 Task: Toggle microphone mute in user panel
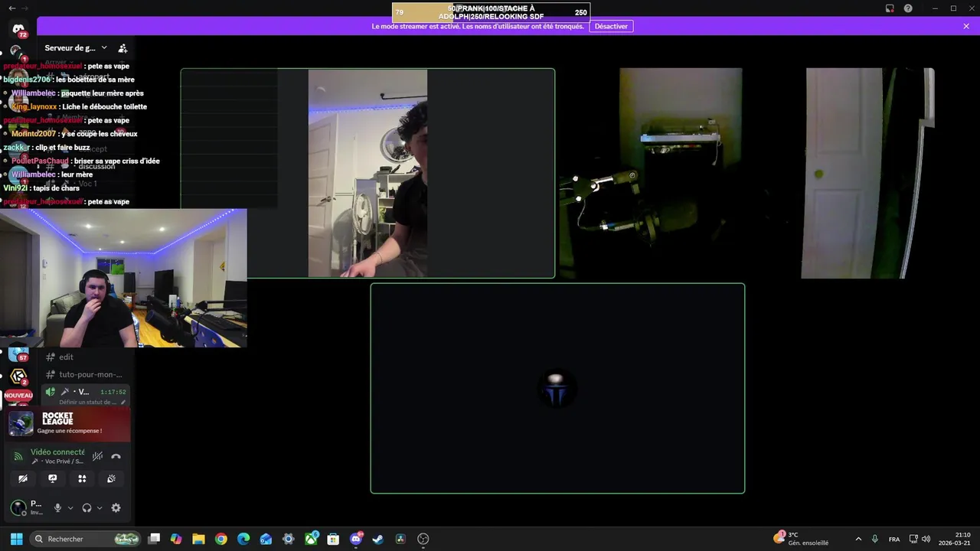57,507
